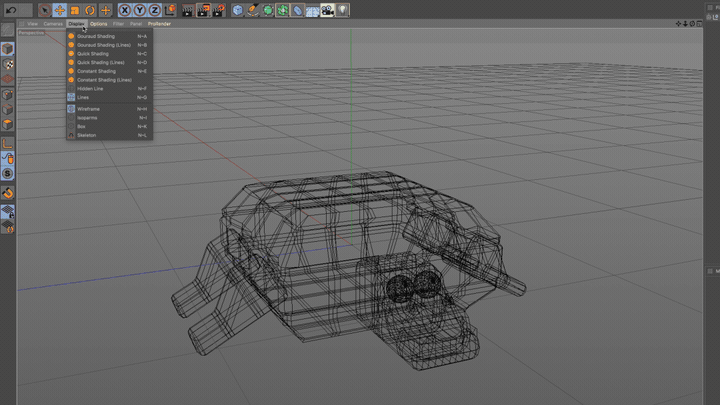Open the Filter viewport menu
This screenshot has width=720, height=405.
(118, 23)
